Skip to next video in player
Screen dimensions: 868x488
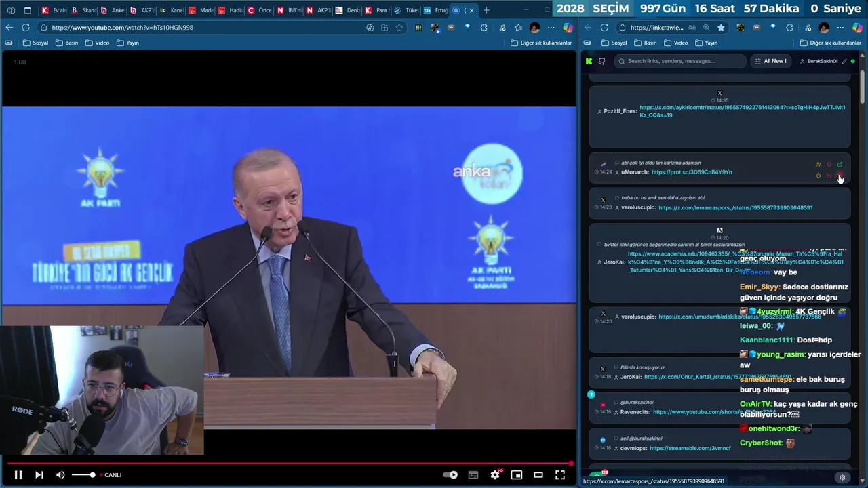point(39,475)
